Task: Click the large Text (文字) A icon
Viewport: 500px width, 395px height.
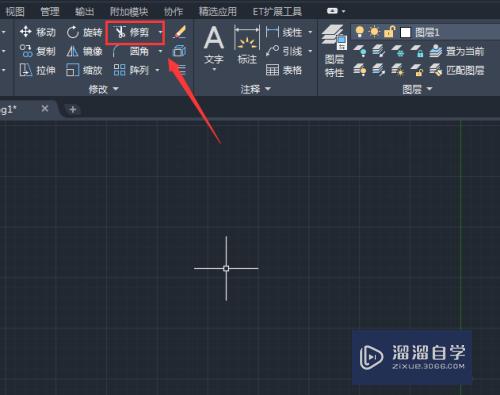Action: coord(214,38)
